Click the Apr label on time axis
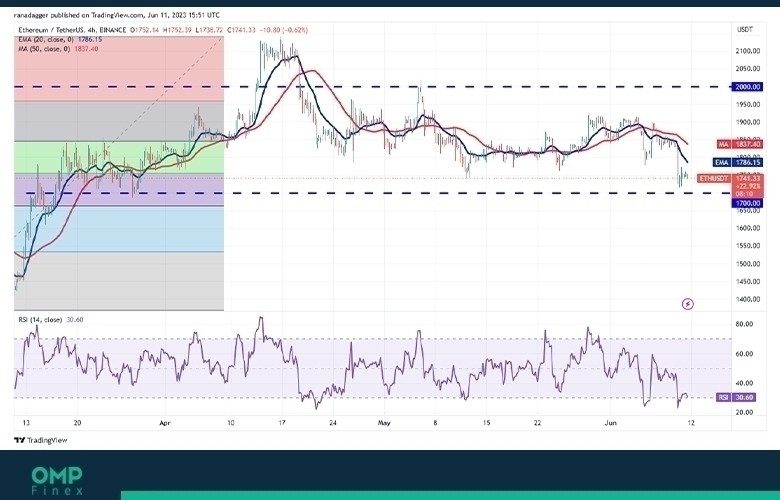Image resolution: width=780 pixels, height=500 pixels. click(165, 423)
